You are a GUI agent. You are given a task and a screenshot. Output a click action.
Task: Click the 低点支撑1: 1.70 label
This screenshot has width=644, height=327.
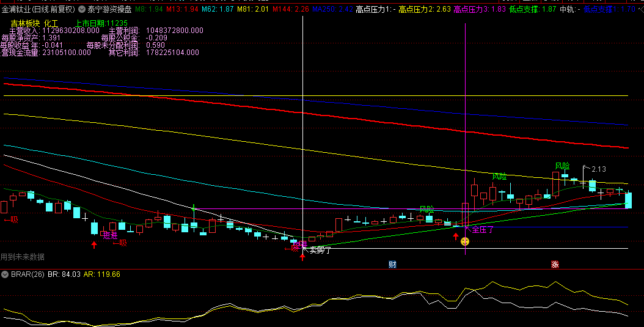(x=609, y=9)
